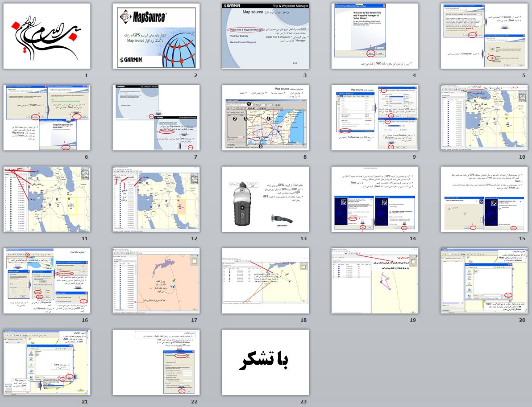The image size is (532, 407).
Task: Select slide 14 with the Found New Hardware Wizard
Action: click(375, 199)
